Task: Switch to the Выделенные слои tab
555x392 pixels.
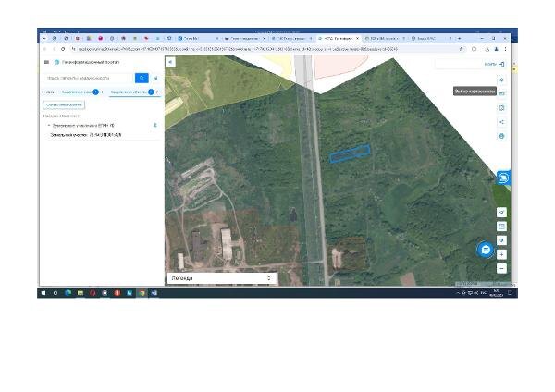Action: point(77,92)
